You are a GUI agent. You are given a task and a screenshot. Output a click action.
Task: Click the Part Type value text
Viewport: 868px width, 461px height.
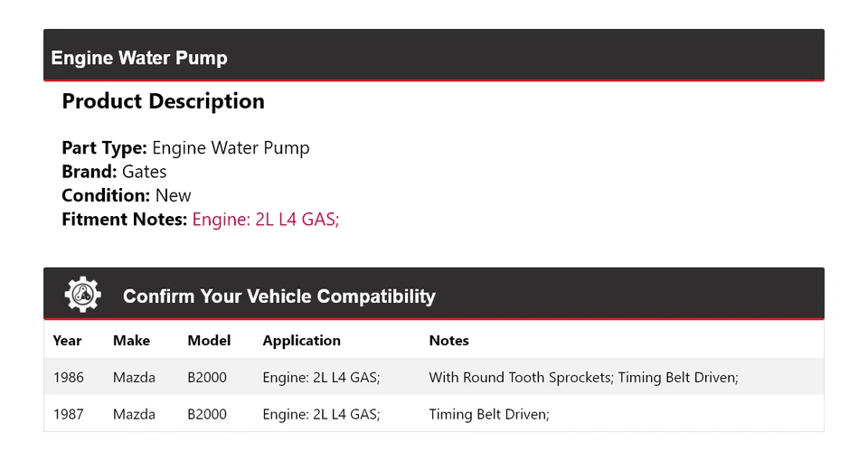click(231, 148)
